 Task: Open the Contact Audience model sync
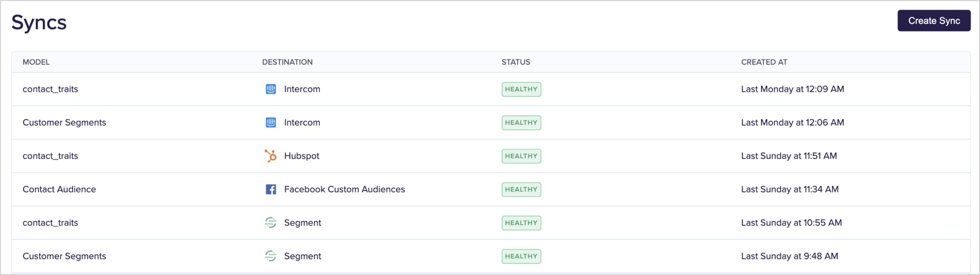59,190
